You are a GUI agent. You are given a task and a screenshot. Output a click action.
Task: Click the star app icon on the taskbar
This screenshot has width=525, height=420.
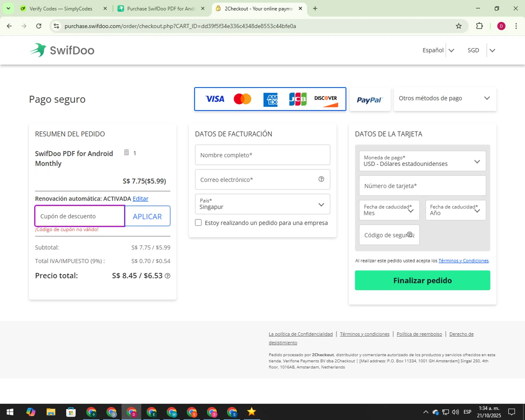[x=252, y=412]
